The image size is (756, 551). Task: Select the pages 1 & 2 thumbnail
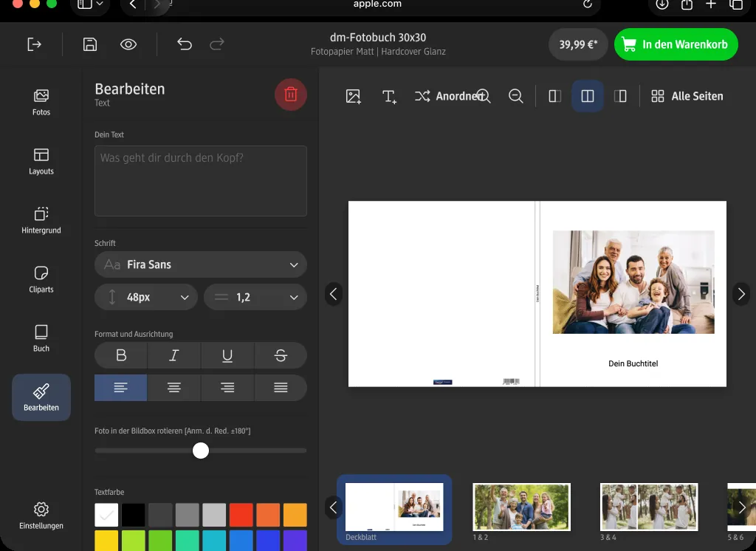(522, 507)
